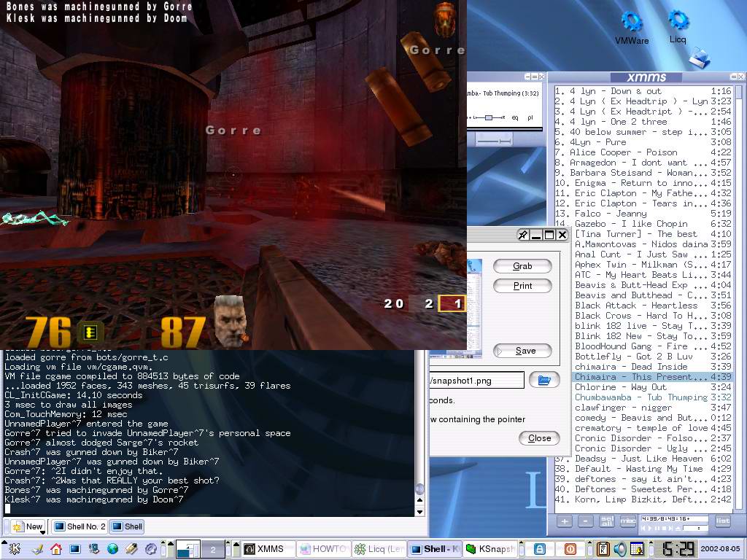The height and width of the screenshot is (560, 747).
Task: Select 'Korn, Limp Bizkit, Deft...' track
Action: click(643, 499)
